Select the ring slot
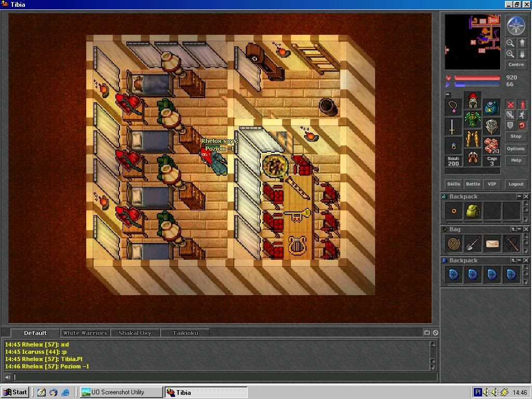This screenshot has height=399, width=532. tap(453, 146)
